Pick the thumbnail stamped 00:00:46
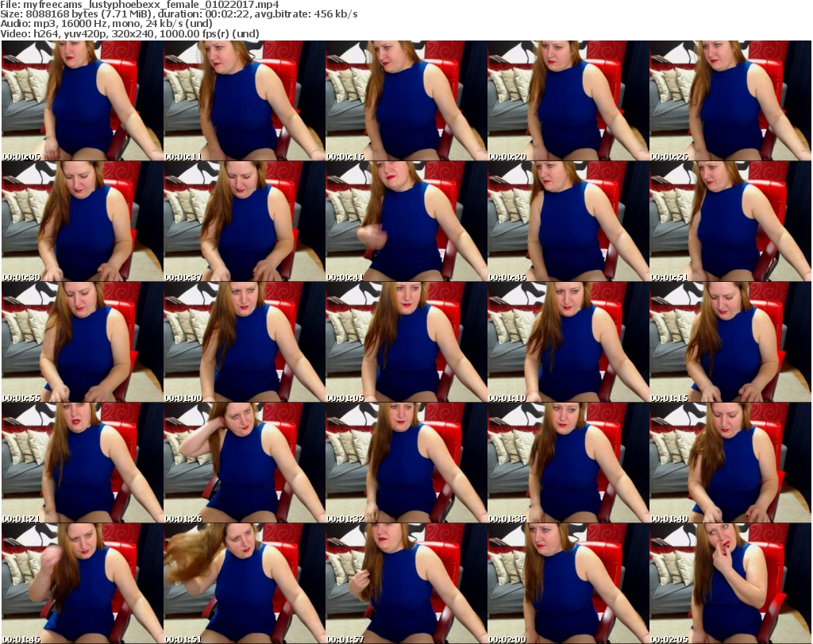813x644 pixels. tap(568, 222)
